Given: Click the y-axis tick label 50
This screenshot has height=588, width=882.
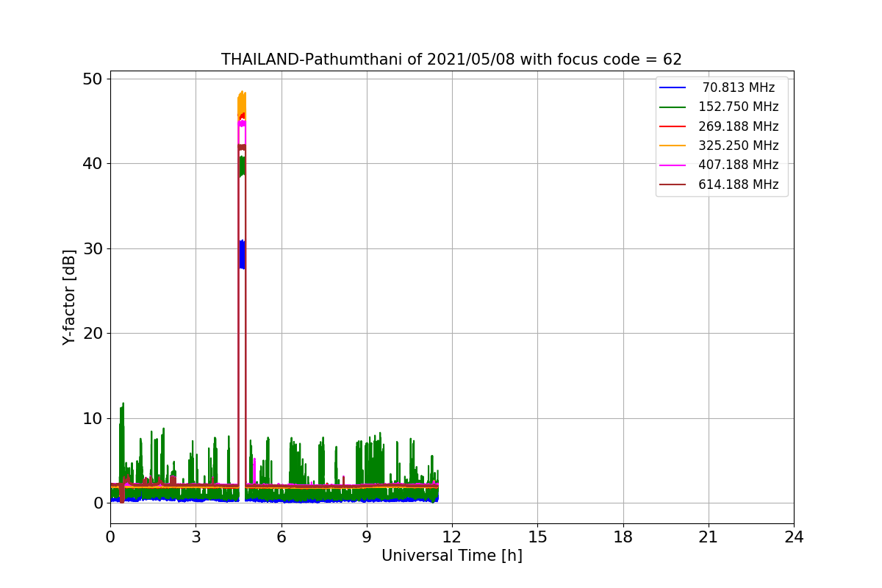Looking at the screenshot, I should pos(94,79).
